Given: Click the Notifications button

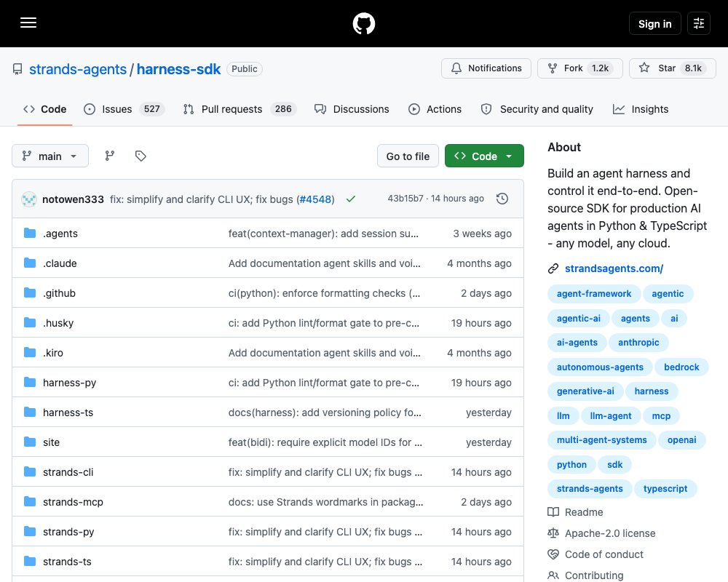Looking at the screenshot, I should 486,68.
